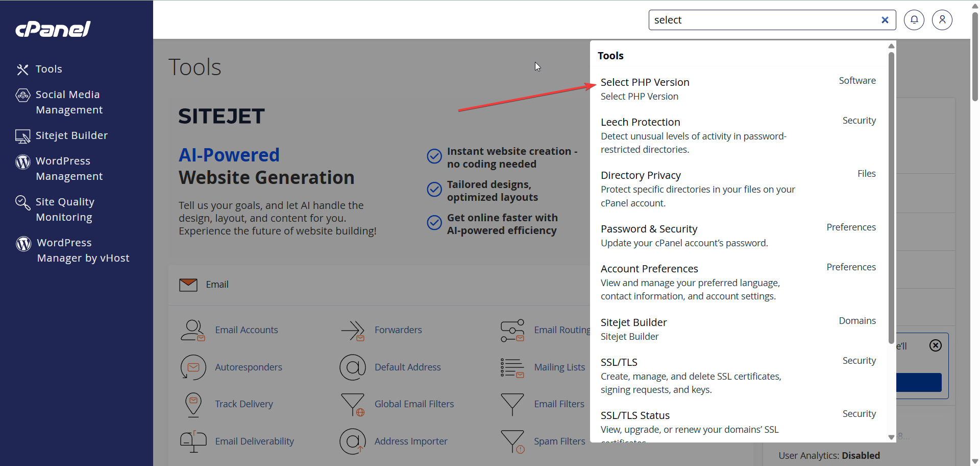Click the Mailing Lists icon

(x=512, y=367)
